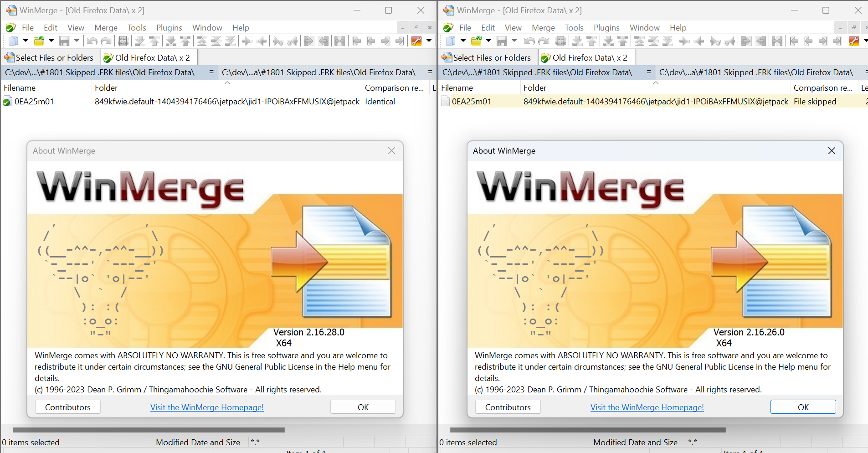Screen dimensions: 868x453
Task: Click the Redo toolbar icon
Action: coord(106,41)
